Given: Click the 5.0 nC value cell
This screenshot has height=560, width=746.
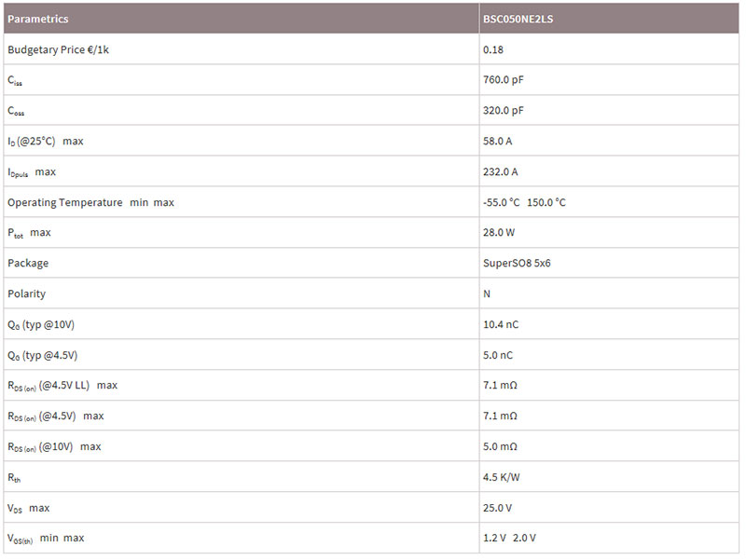Looking at the screenshot, I should pos(497,355).
